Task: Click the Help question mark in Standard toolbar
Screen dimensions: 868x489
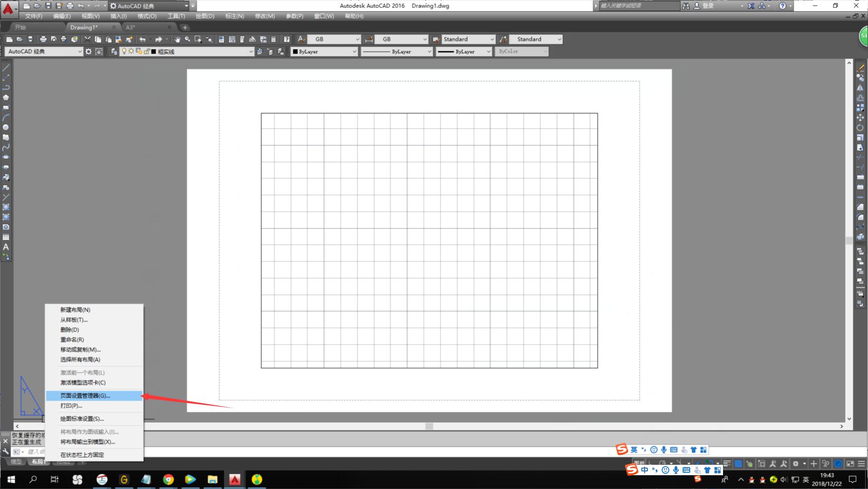Action: (287, 39)
